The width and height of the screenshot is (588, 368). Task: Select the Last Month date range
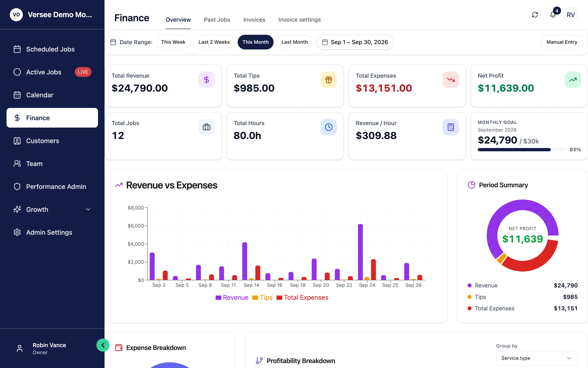tap(294, 42)
